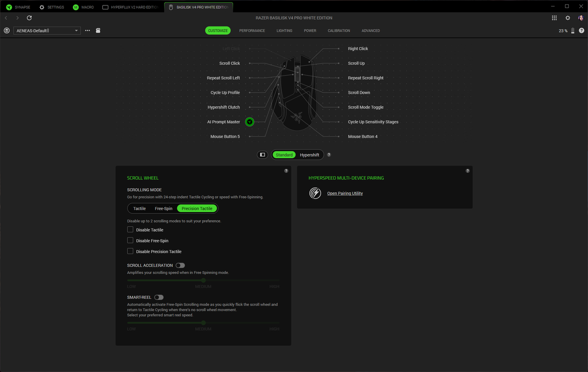This screenshot has height=372, width=588.
Task: Select the Right Click assignment
Action: pyautogui.click(x=358, y=49)
